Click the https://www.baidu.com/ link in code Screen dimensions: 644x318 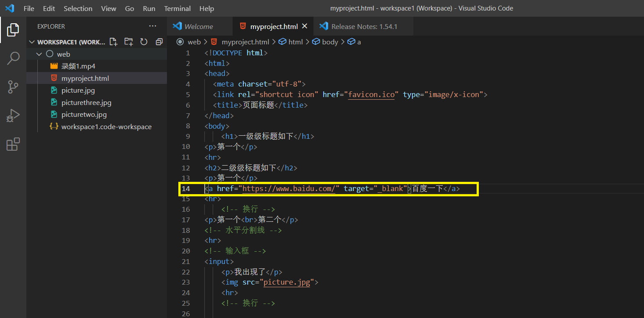point(289,188)
